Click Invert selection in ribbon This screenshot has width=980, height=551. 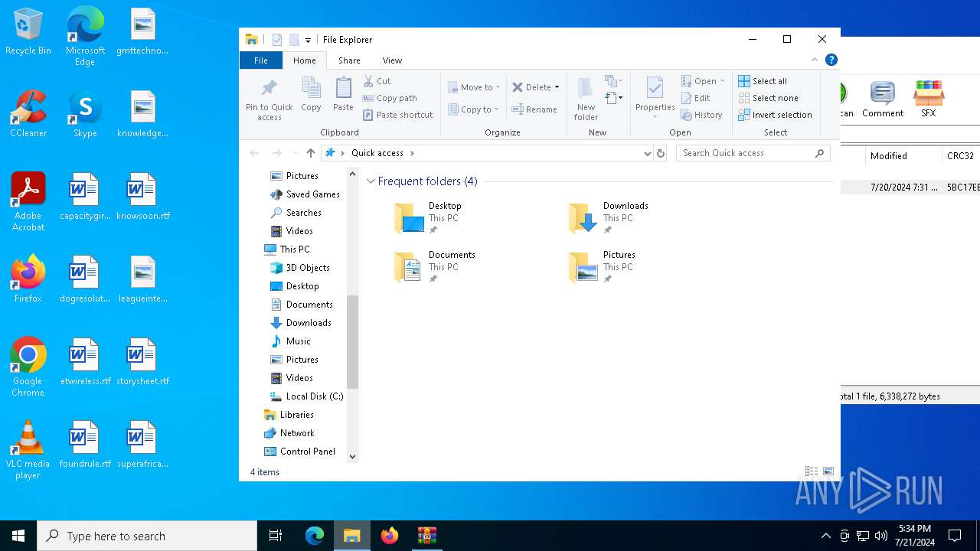tap(775, 115)
